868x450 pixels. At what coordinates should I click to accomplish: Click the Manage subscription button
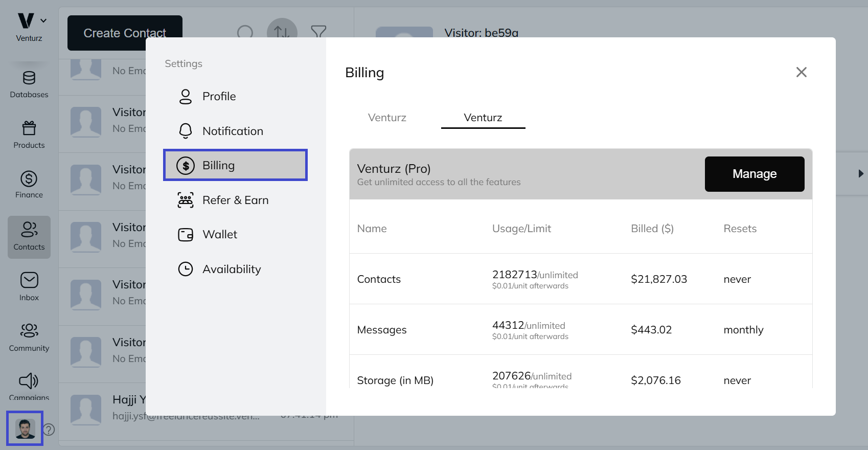(754, 174)
